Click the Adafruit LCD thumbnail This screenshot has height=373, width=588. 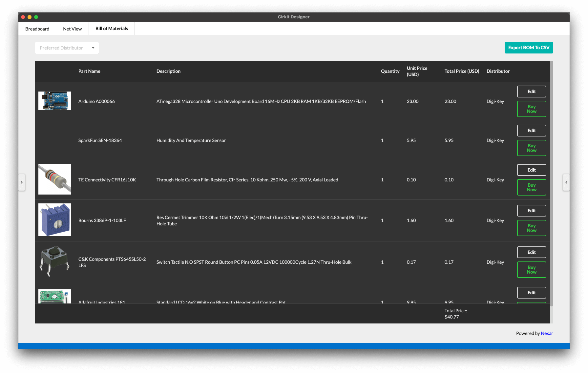tap(55, 296)
